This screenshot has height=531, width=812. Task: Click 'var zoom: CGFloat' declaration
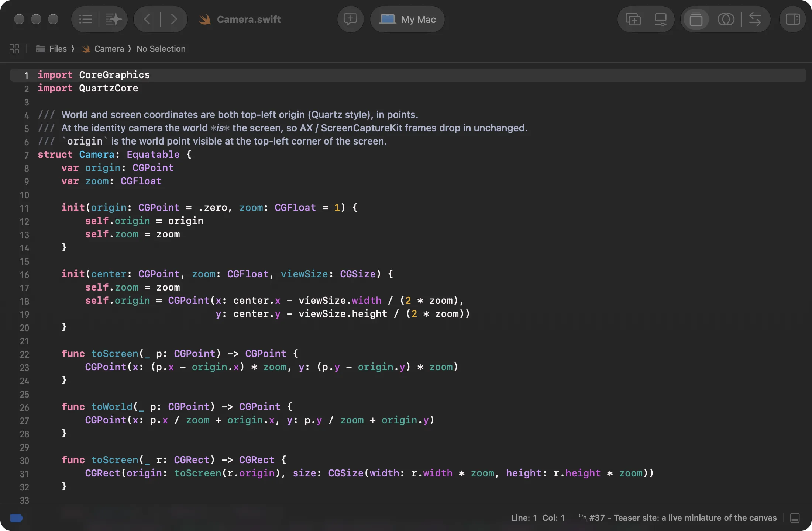coord(111,181)
